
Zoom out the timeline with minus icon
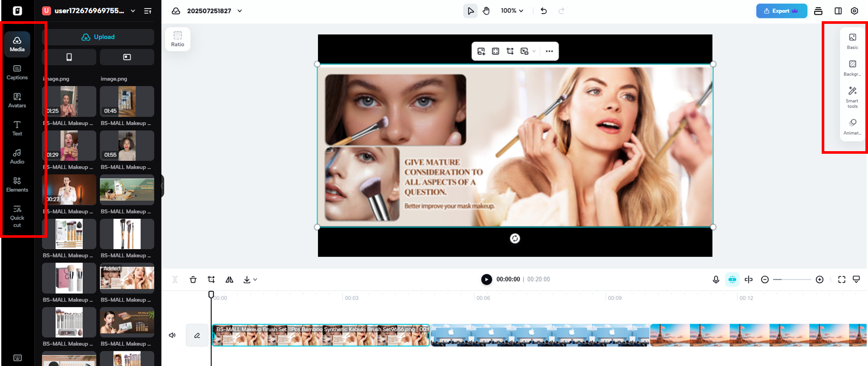tap(765, 279)
